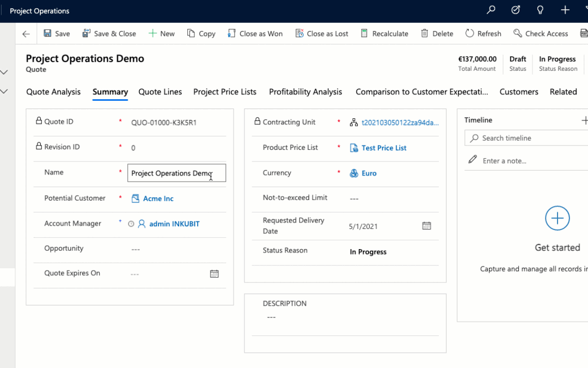Click the Search timeline field
This screenshot has height=368, width=588.
point(526,138)
